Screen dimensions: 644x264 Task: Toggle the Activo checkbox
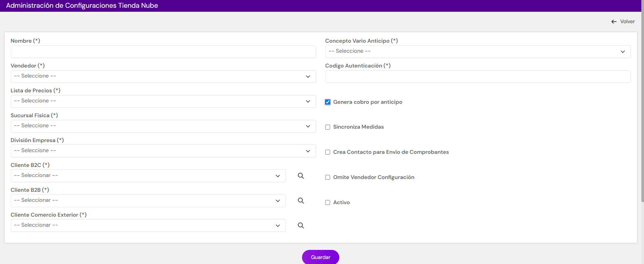[x=328, y=203]
